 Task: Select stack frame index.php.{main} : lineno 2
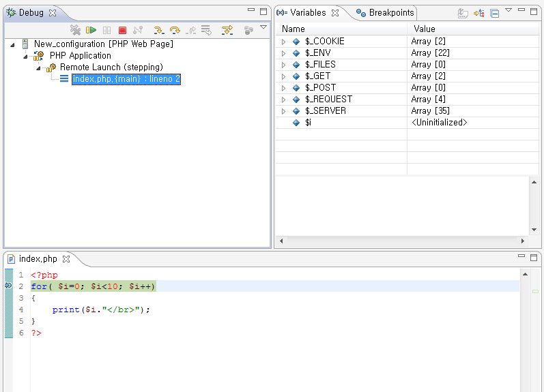click(x=126, y=79)
